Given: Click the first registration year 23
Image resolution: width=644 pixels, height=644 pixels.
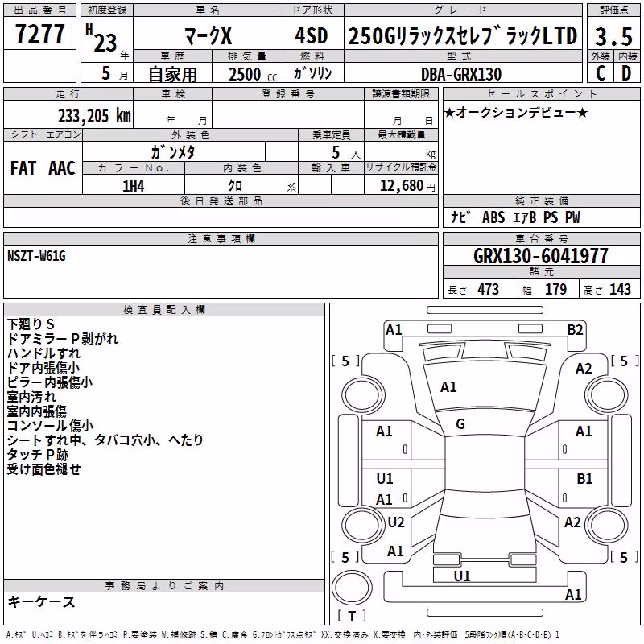Looking at the screenshot, I should (105, 43).
